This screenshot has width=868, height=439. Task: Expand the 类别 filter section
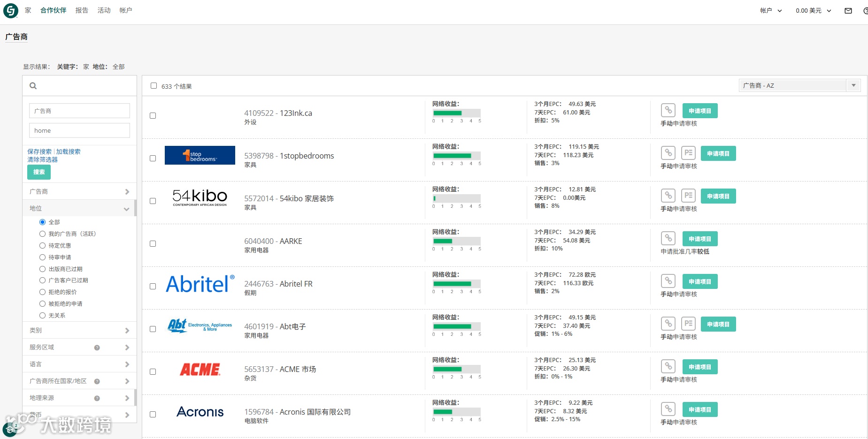(x=79, y=330)
